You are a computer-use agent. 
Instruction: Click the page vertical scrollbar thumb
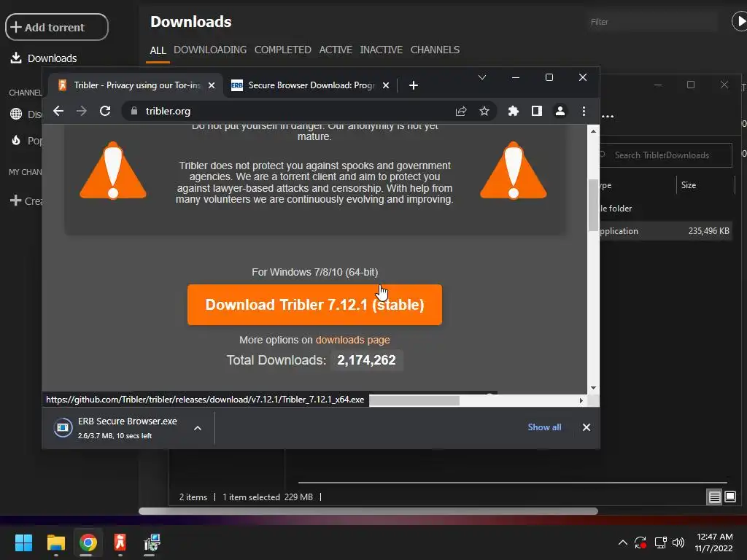coord(593,205)
